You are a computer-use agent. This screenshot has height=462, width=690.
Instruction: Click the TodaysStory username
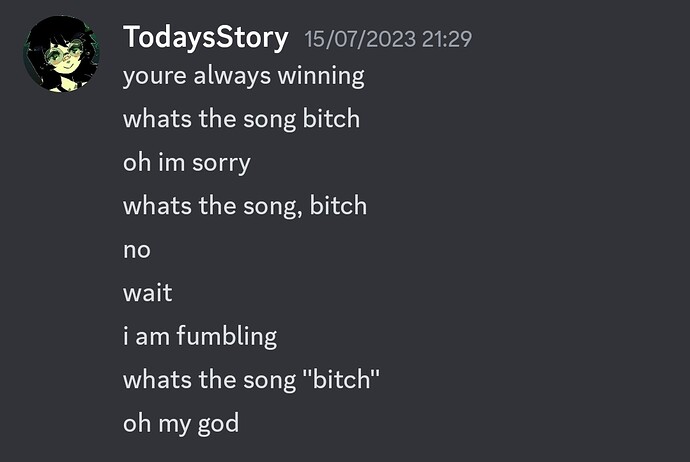(x=206, y=38)
